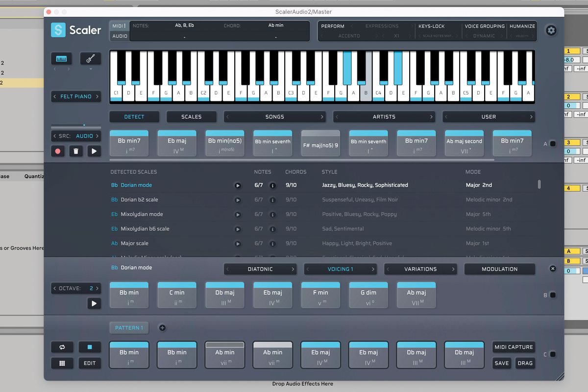Clear detection with the trash bin icon
This screenshot has width=588, height=392.
tap(76, 151)
